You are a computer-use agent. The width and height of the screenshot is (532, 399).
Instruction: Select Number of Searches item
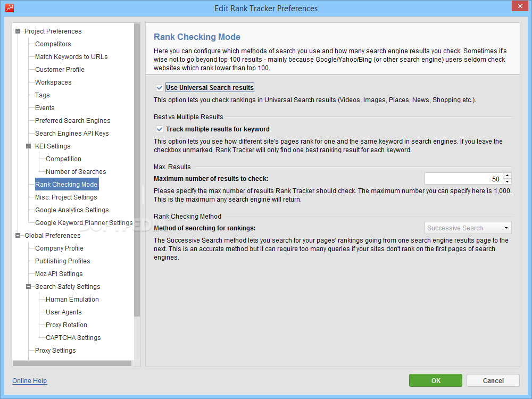(76, 172)
